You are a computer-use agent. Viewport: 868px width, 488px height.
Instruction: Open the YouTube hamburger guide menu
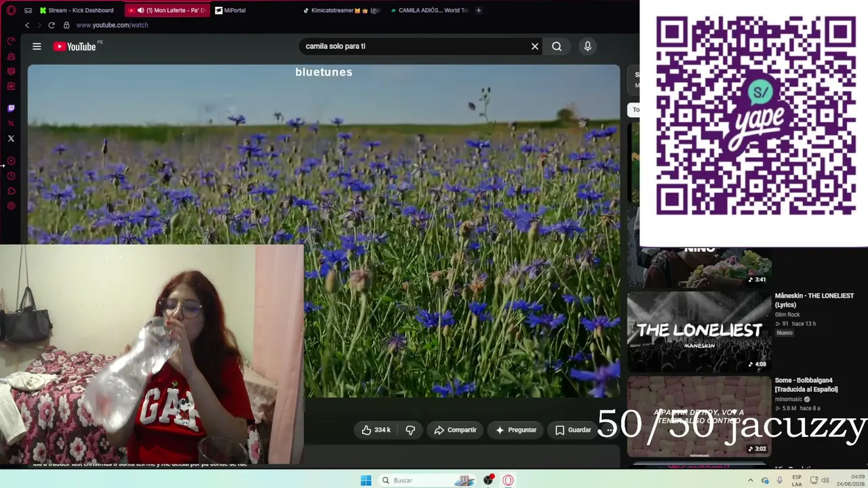click(37, 46)
